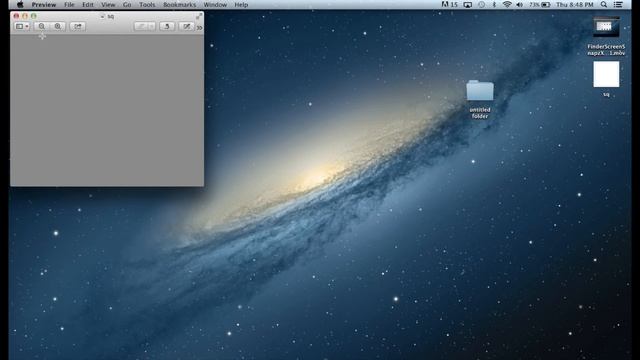640x360 pixels.
Task: Open the View mode dropdown in Preview toolbar
Action: pyautogui.click(x=22, y=27)
